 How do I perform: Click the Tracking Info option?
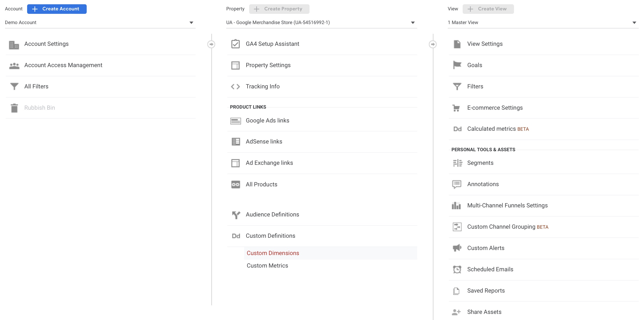pos(262,86)
